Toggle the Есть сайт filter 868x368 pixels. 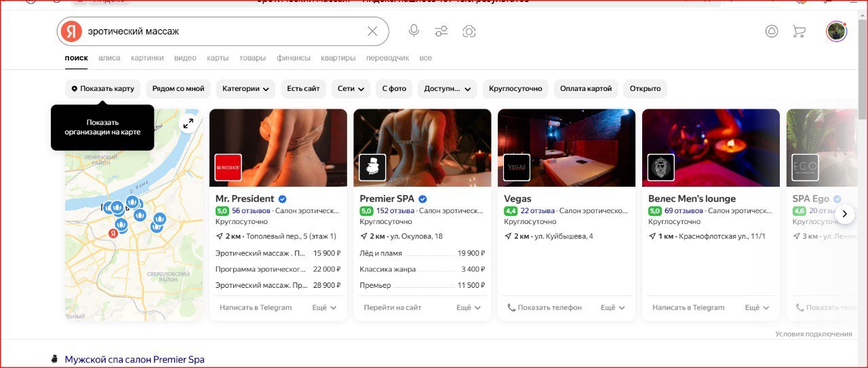(303, 88)
